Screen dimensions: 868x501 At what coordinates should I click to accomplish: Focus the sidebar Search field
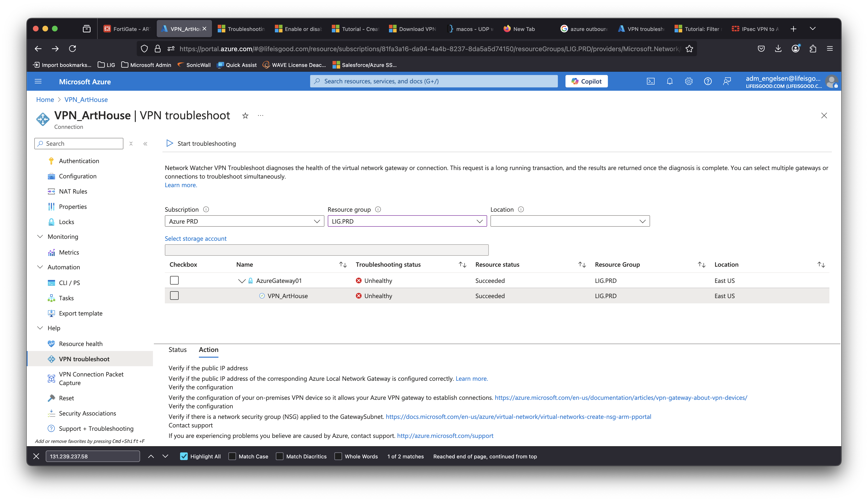pyautogui.click(x=79, y=144)
